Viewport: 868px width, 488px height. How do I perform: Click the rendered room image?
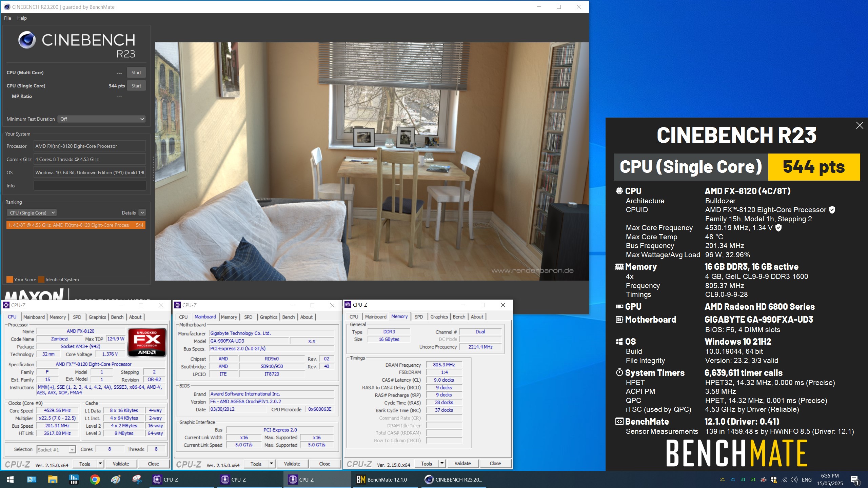[x=372, y=161]
